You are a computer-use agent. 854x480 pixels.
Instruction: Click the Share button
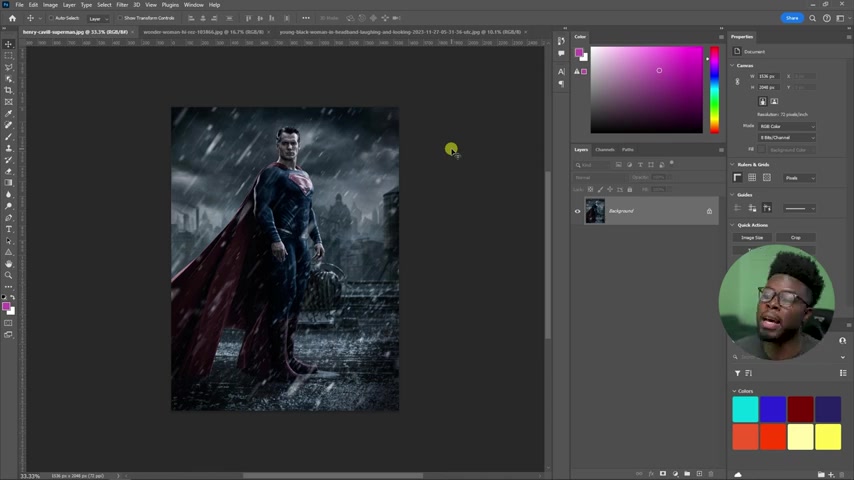(x=792, y=18)
